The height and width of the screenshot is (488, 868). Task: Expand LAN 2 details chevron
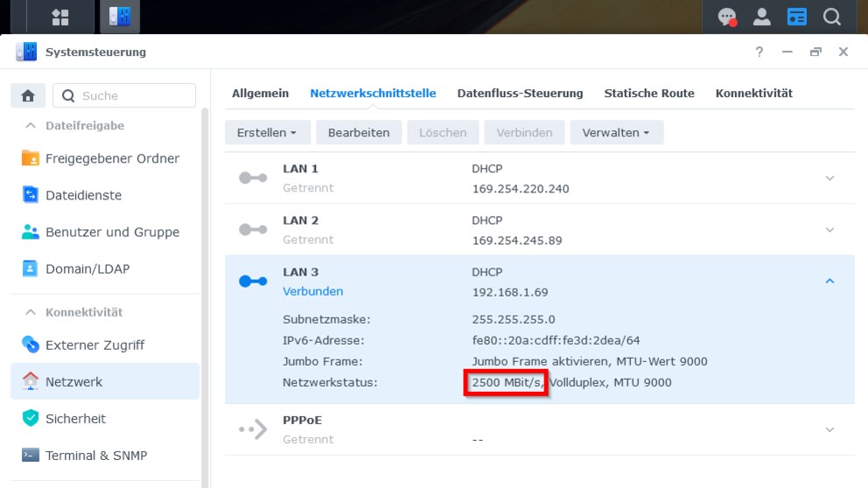coord(829,230)
